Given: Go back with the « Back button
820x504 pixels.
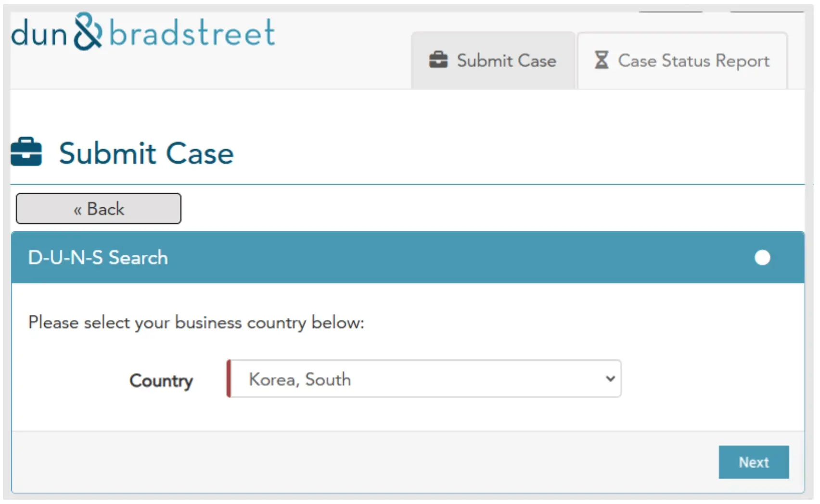Looking at the screenshot, I should (99, 209).
